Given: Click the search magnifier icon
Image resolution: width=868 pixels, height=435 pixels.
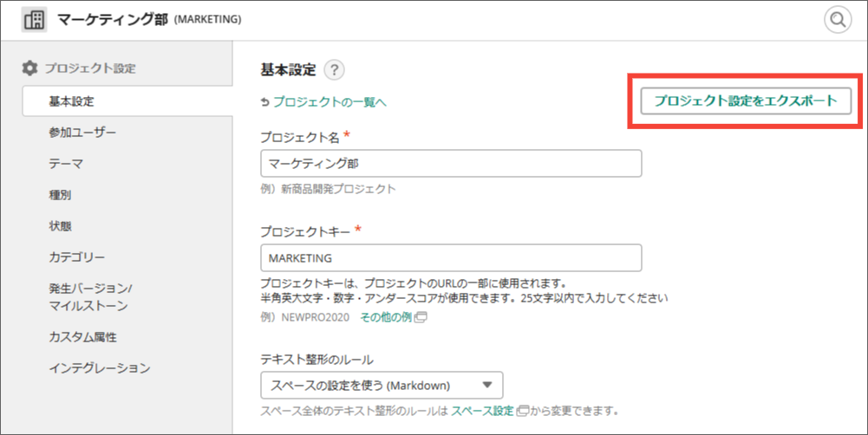Looking at the screenshot, I should (838, 20).
